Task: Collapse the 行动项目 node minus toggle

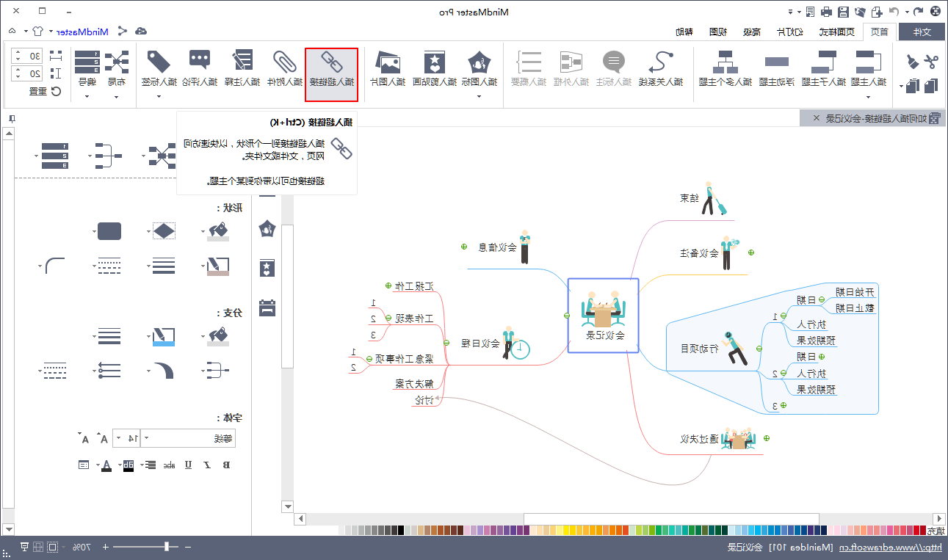Action: tap(761, 349)
